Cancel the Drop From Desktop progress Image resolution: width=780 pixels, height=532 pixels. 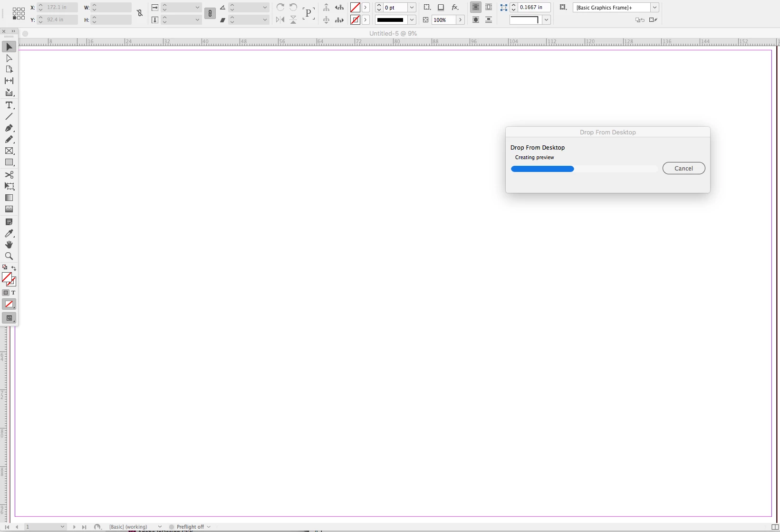tap(684, 168)
